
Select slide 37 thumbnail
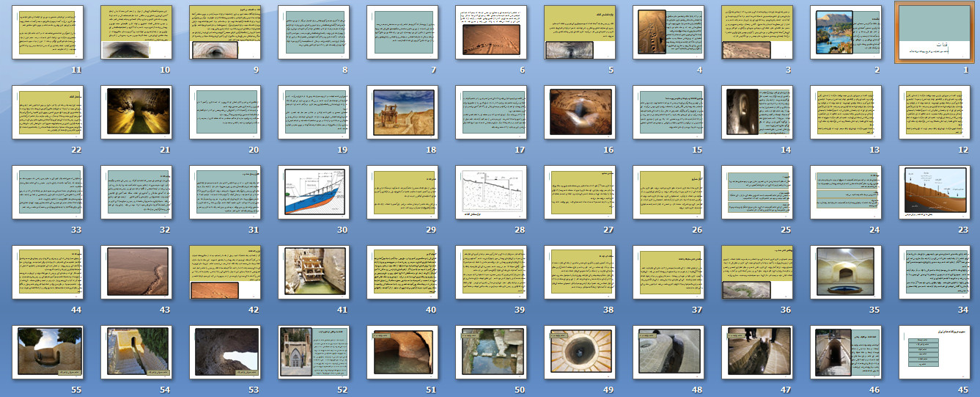[668, 272]
